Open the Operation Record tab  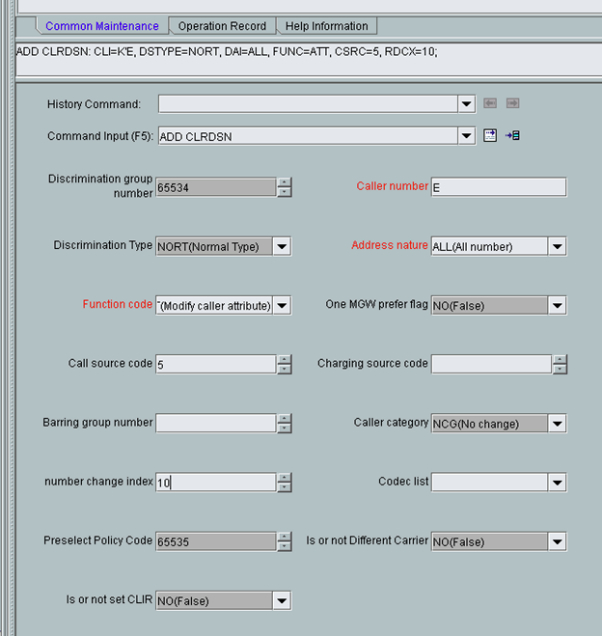(x=222, y=26)
